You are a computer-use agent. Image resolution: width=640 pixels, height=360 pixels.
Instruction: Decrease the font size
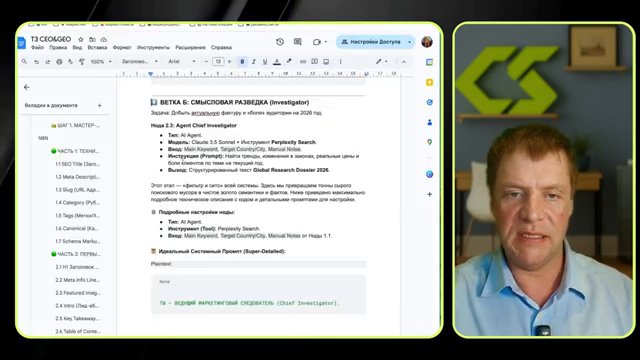206,62
